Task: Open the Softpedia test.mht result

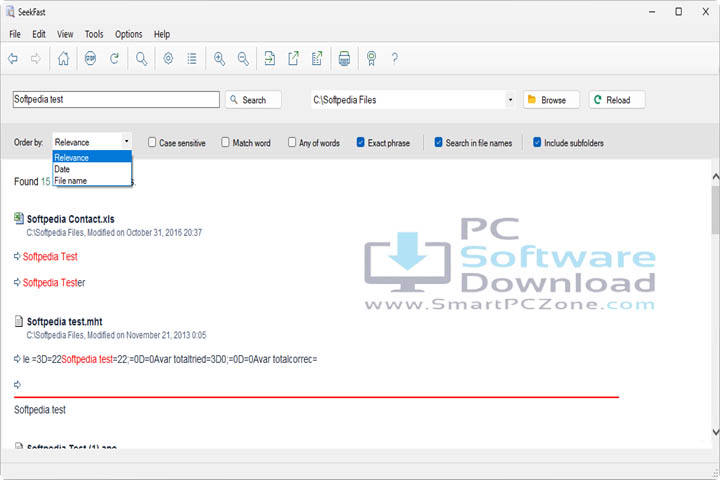Action: coord(64,322)
